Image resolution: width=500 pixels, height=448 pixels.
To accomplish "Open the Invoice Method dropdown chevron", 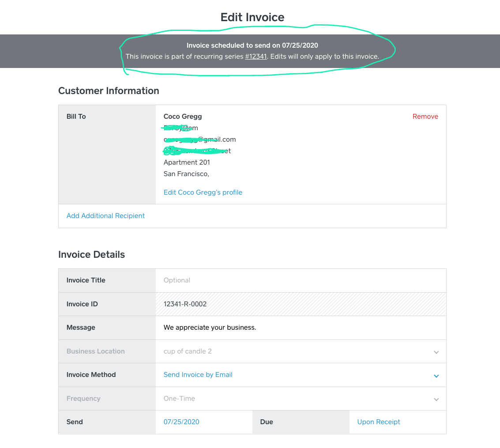I will [436, 376].
